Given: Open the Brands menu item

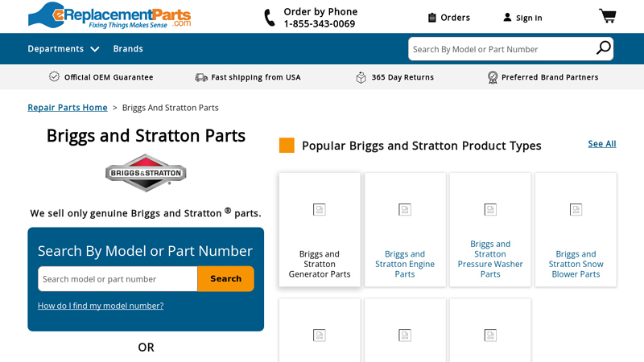Looking at the screenshot, I should coord(128,49).
